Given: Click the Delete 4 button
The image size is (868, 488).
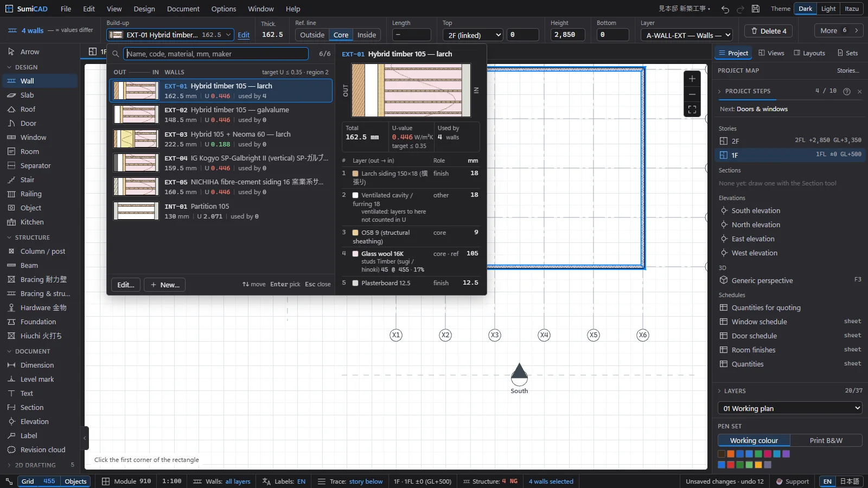Looking at the screenshot, I should point(769,31).
